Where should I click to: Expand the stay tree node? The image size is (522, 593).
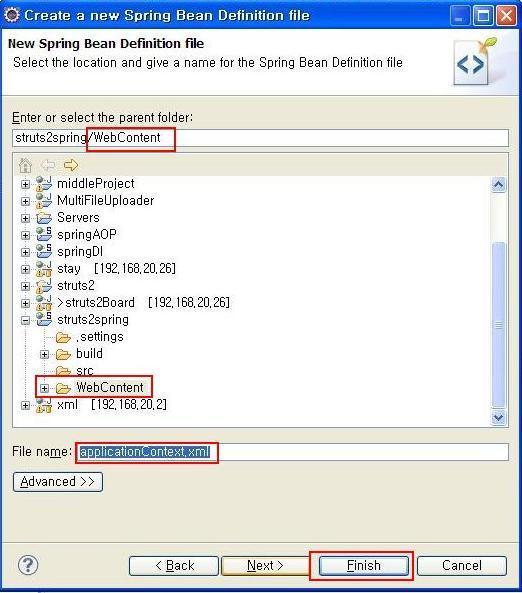25,269
